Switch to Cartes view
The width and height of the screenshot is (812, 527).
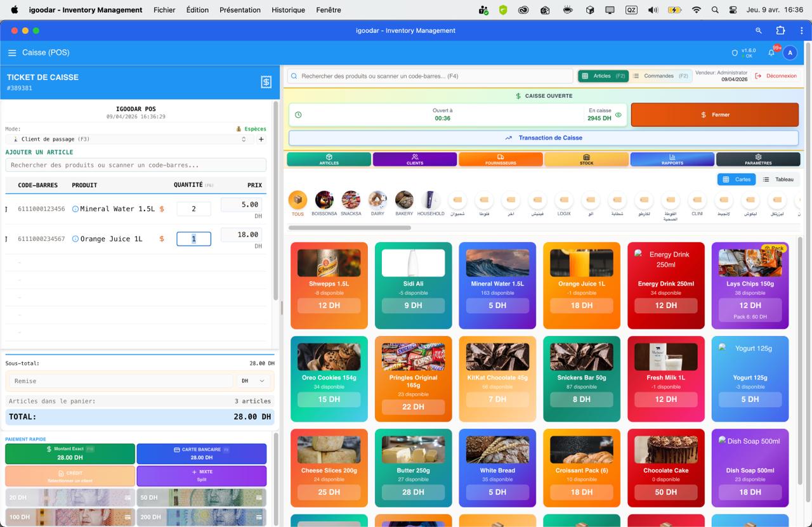pos(737,179)
